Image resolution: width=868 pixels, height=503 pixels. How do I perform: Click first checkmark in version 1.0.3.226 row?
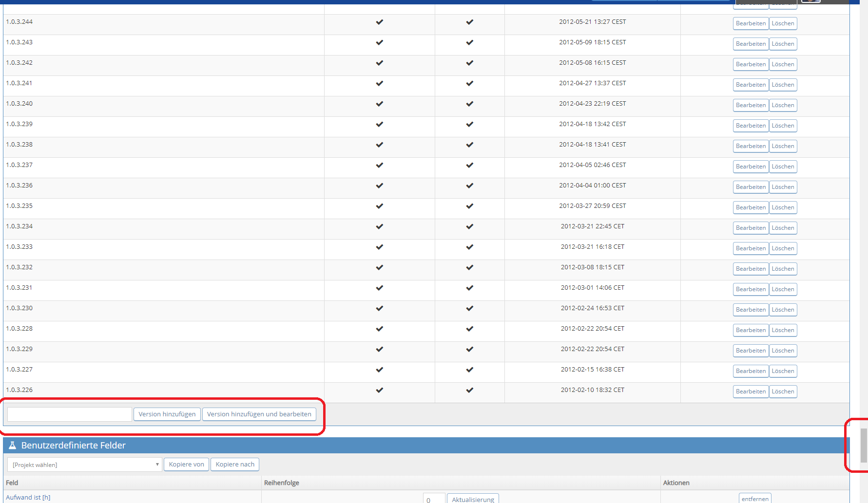tap(379, 390)
